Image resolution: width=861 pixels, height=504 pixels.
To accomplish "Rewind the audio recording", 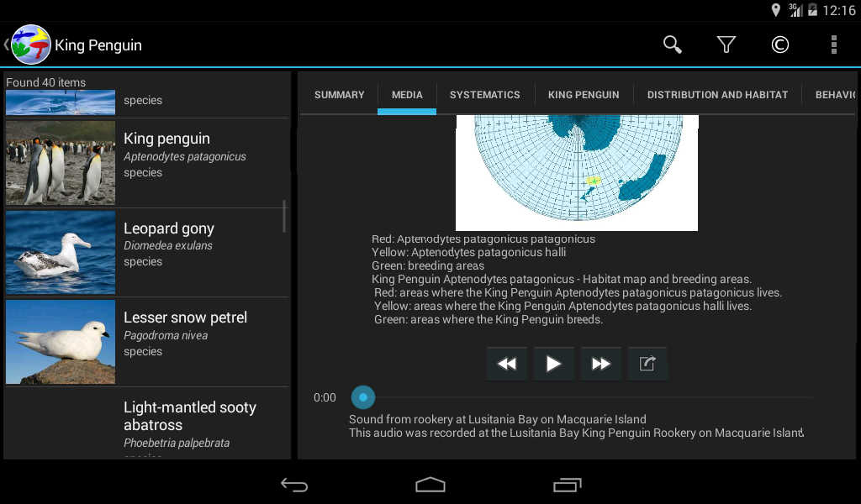I will 506,364.
